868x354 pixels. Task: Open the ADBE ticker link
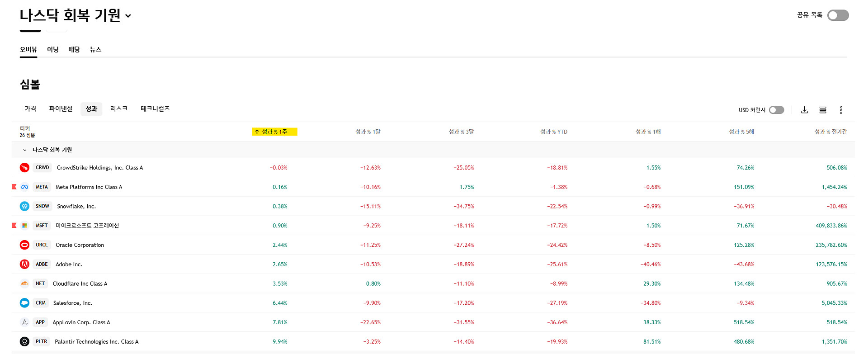coord(42,264)
